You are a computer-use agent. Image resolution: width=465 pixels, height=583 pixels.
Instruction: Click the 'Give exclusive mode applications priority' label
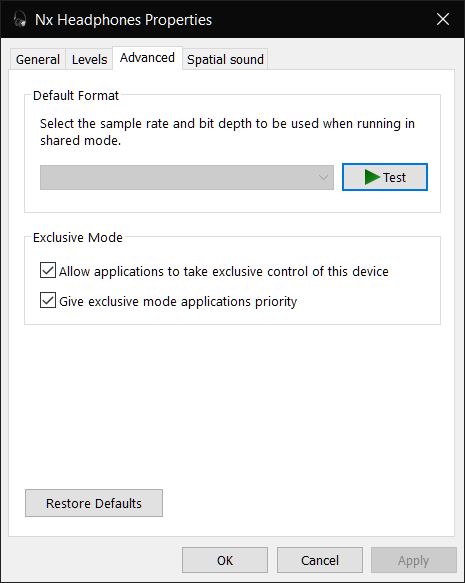point(178,301)
